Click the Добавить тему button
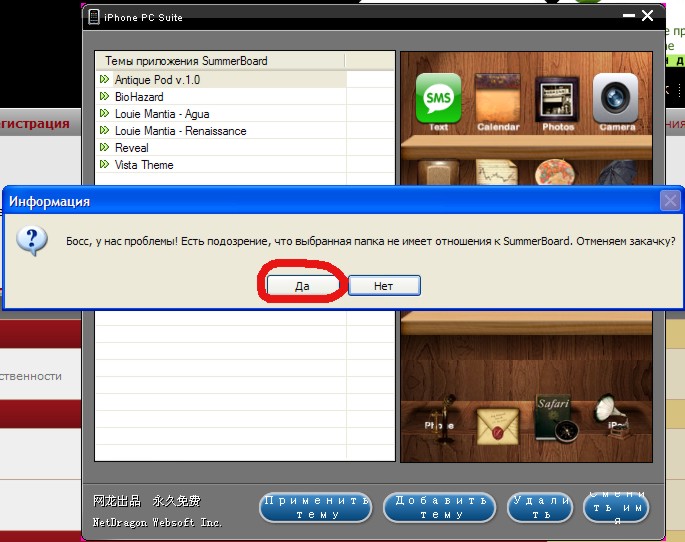The image size is (685, 542). 439,507
